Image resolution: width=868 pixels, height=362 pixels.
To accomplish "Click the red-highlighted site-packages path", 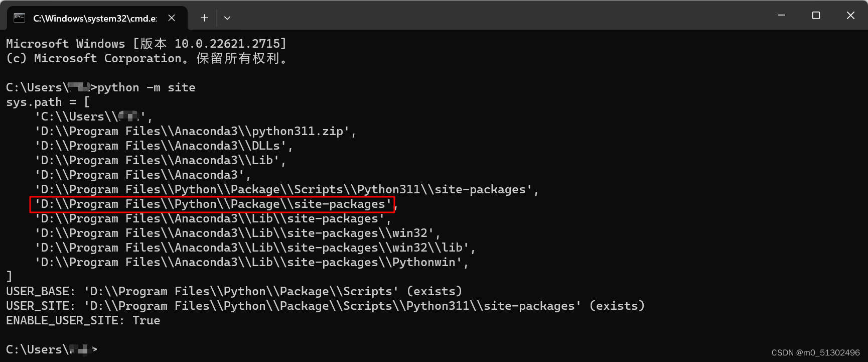I will [213, 204].
